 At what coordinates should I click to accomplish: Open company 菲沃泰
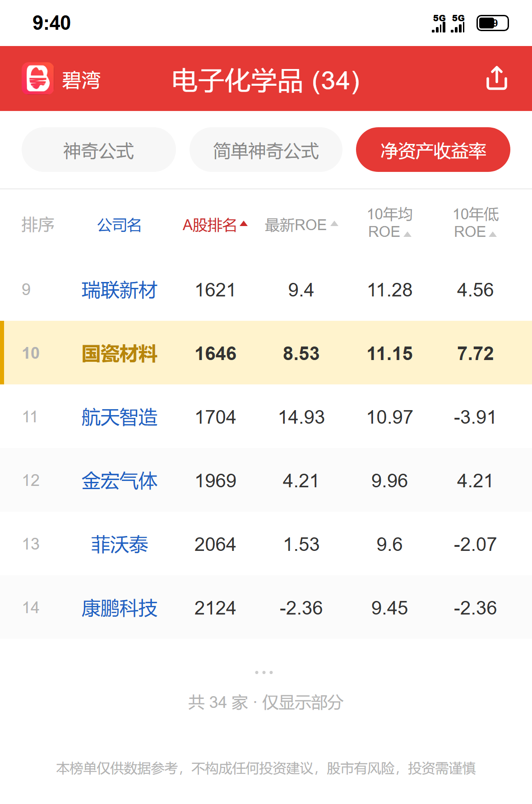[120, 544]
